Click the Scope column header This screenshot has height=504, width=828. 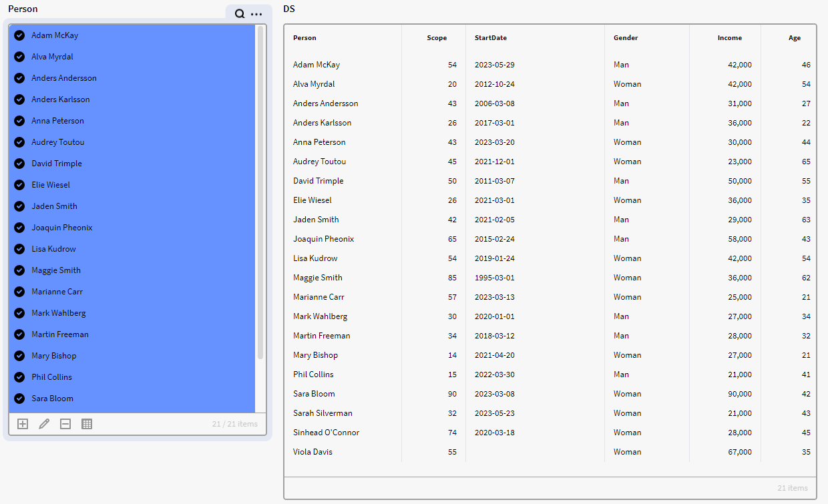pyautogui.click(x=437, y=38)
